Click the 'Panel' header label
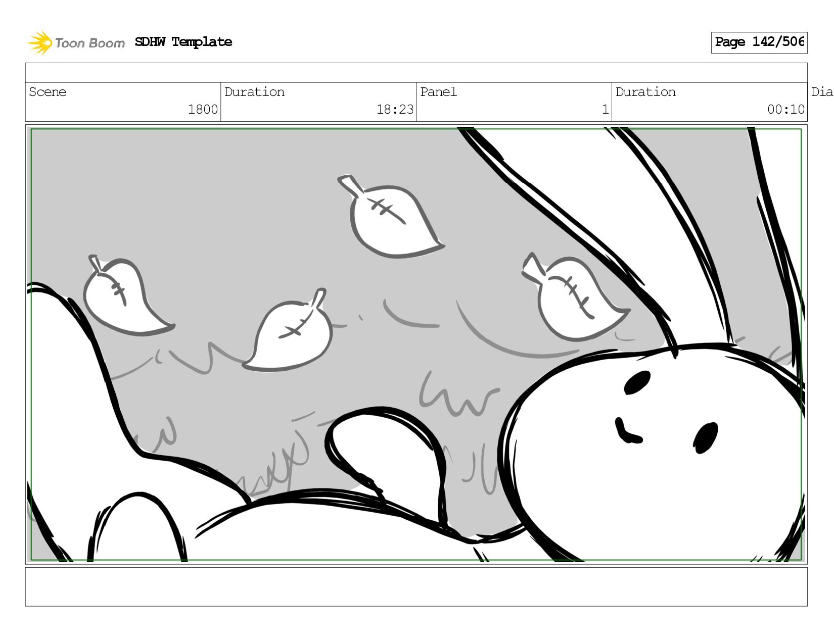 (x=438, y=92)
